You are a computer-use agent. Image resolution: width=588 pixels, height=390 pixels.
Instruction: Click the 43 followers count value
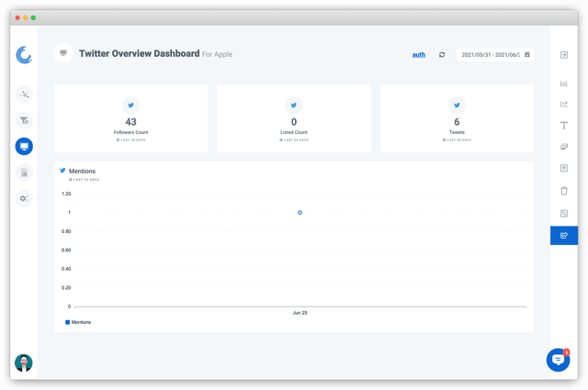point(130,122)
